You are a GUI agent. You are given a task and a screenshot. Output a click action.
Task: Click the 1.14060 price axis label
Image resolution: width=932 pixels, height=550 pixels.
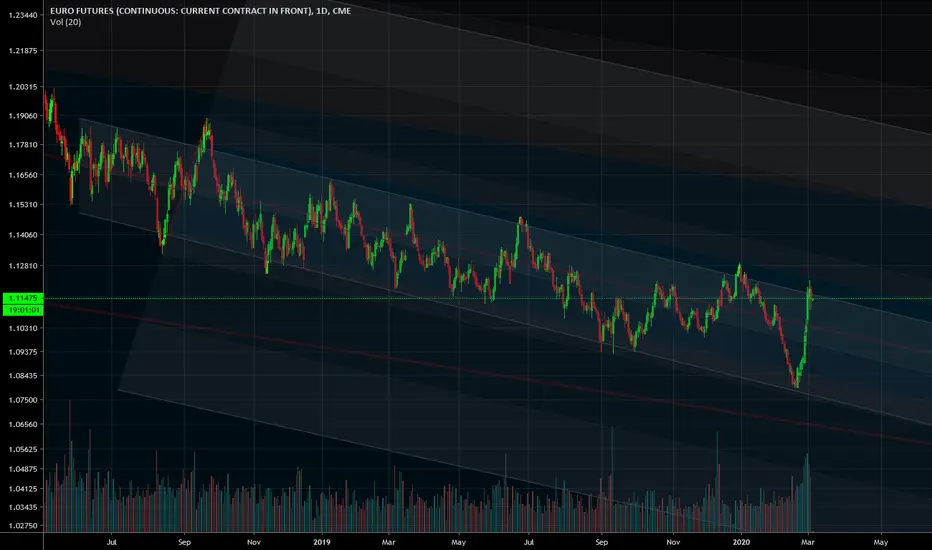click(x=23, y=235)
